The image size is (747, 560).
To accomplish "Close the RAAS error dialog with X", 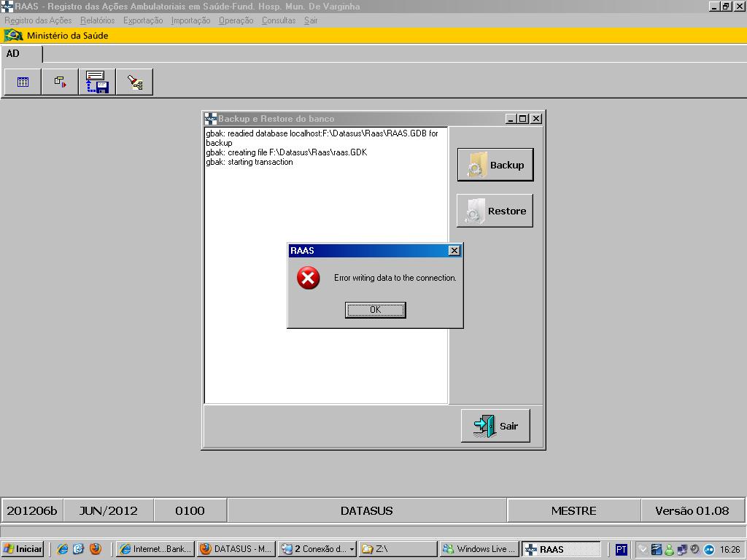I will 454,251.
